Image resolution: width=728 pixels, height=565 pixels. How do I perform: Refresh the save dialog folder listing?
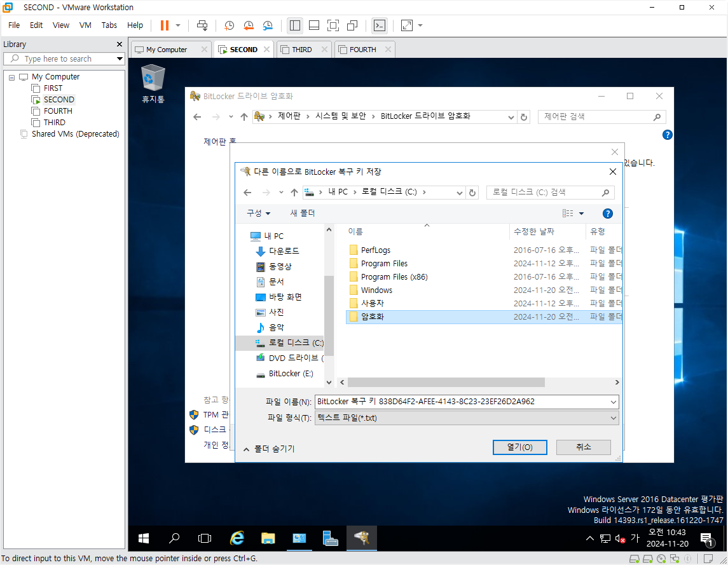tap(472, 192)
